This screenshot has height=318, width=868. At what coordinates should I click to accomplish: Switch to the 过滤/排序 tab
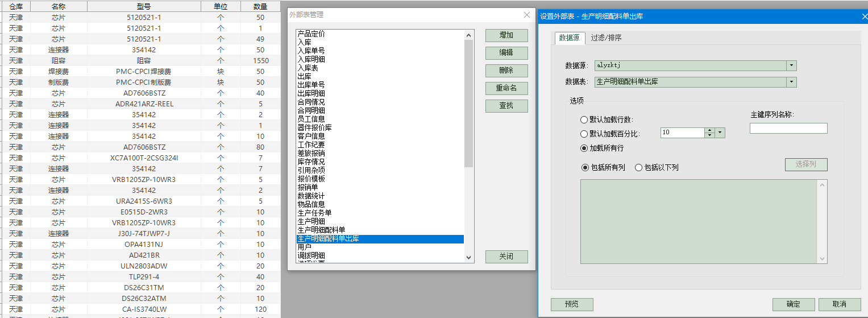[606, 38]
